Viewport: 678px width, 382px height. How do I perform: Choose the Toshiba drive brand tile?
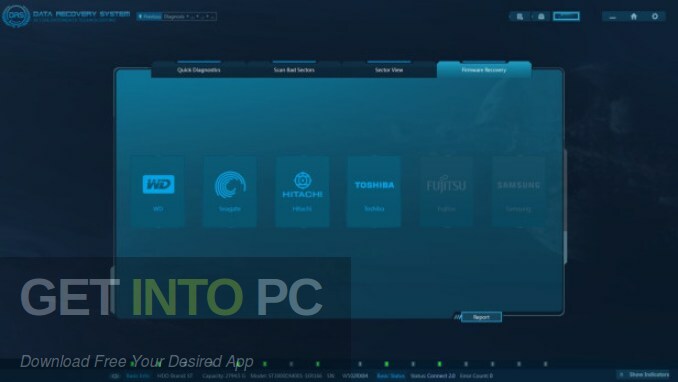tap(374, 192)
